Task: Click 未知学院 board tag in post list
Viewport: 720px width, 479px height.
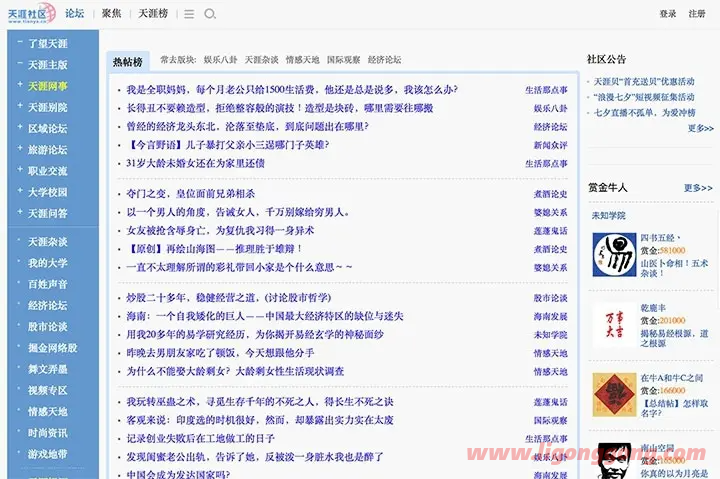Action: (x=551, y=335)
